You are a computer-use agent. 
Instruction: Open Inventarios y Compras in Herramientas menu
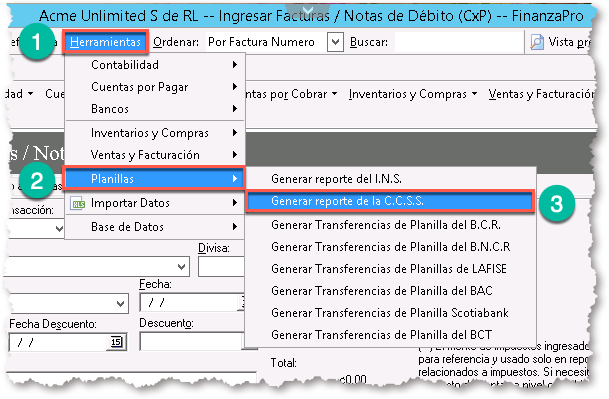(155, 133)
